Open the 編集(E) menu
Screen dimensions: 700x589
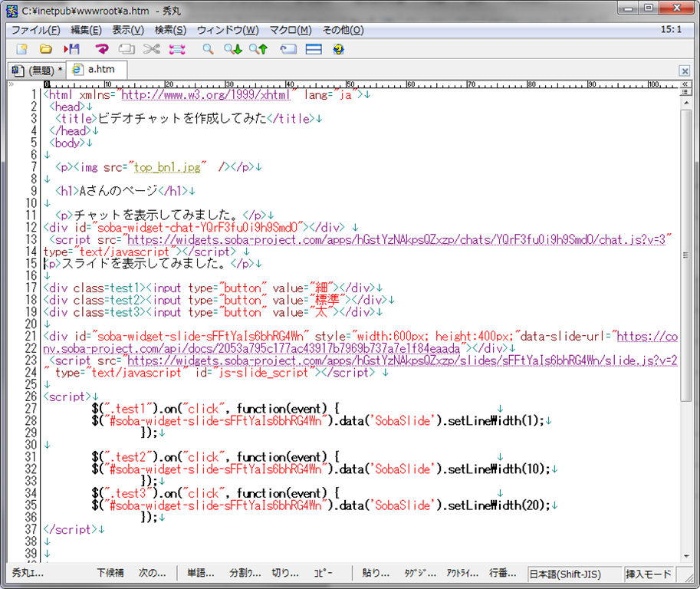point(86,30)
